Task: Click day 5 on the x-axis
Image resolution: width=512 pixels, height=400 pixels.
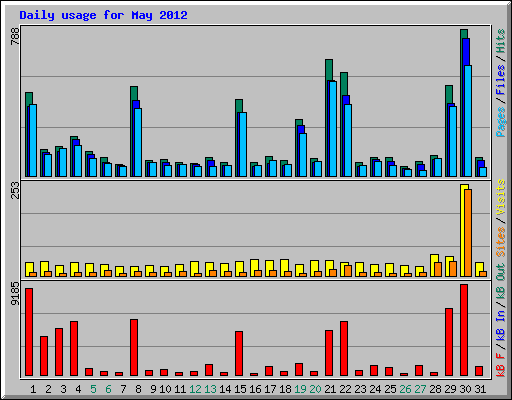Action: coord(93,389)
